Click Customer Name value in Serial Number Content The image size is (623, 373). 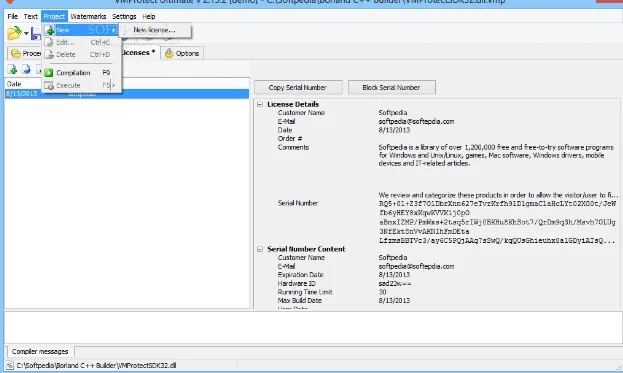[393, 258]
